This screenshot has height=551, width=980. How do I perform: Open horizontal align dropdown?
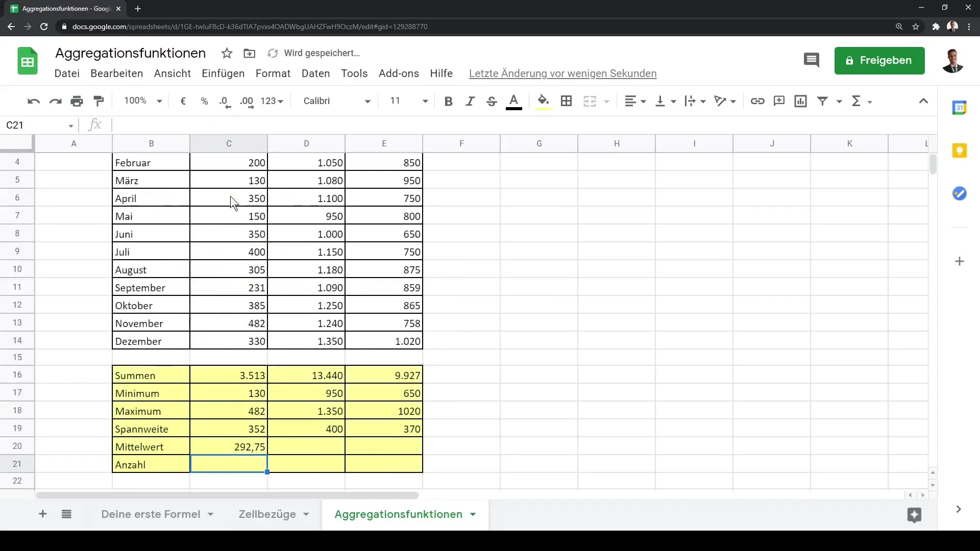point(635,101)
